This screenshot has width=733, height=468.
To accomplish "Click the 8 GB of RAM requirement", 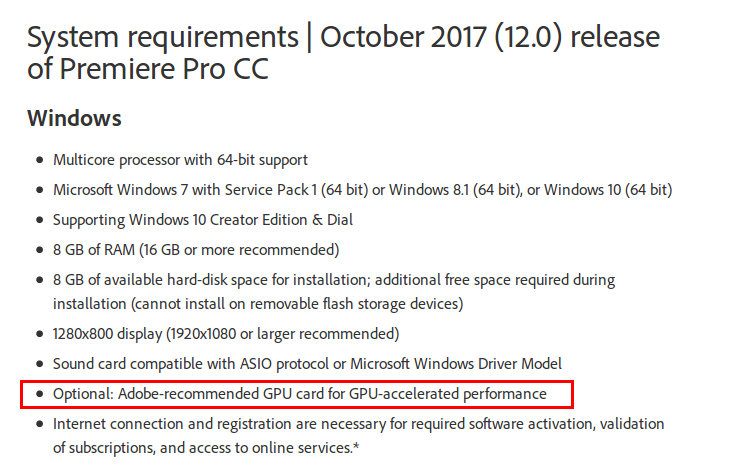I will coord(196,250).
